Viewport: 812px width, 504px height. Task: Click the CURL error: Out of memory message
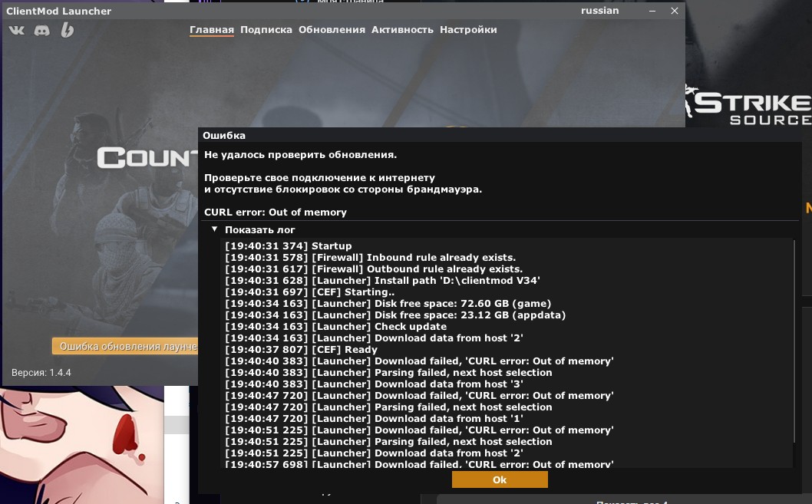coord(276,212)
